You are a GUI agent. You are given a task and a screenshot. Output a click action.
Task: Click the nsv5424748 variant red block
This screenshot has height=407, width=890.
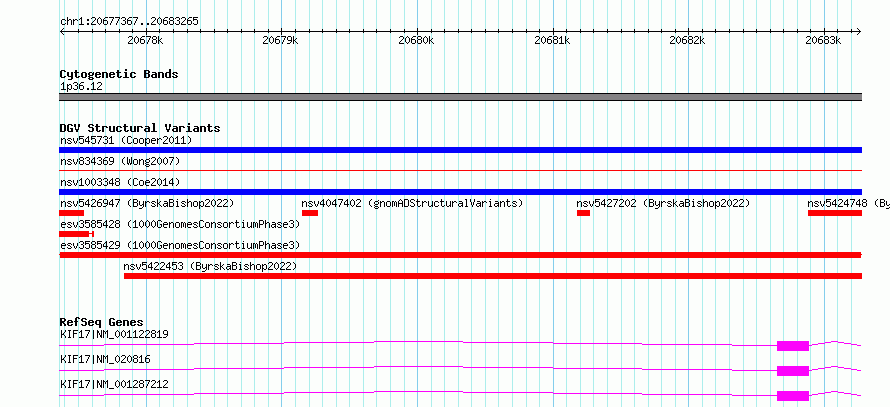835,213
